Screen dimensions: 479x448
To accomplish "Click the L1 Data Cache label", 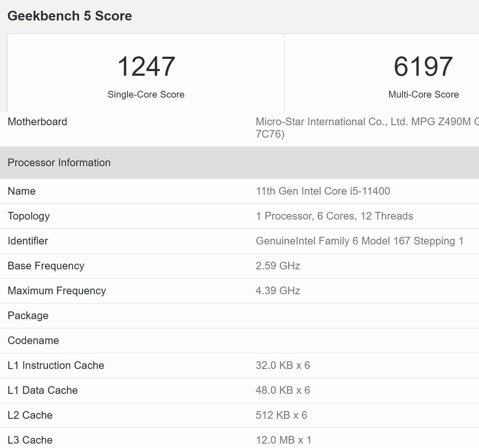I will point(43,390).
